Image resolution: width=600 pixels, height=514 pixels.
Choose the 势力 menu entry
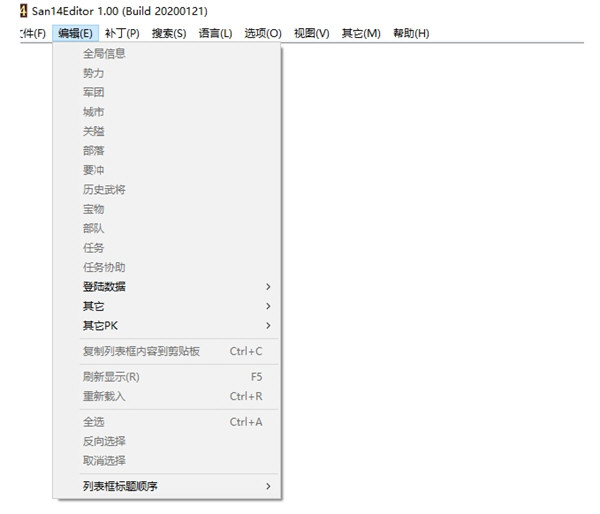167,73
